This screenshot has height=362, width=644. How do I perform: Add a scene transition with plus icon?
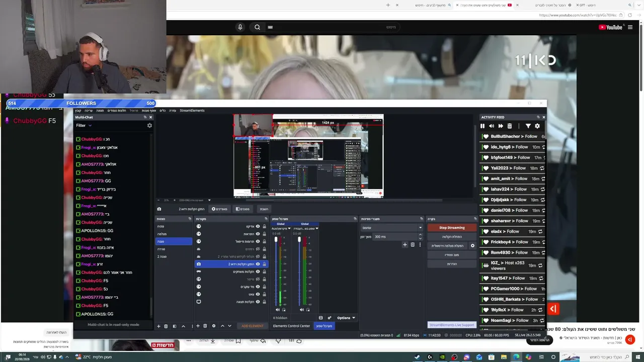(x=405, y=245)
